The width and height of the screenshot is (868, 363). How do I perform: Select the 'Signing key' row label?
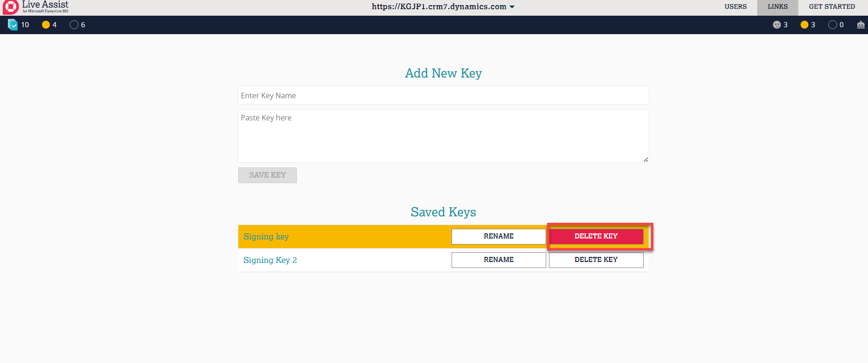[266, 237]
